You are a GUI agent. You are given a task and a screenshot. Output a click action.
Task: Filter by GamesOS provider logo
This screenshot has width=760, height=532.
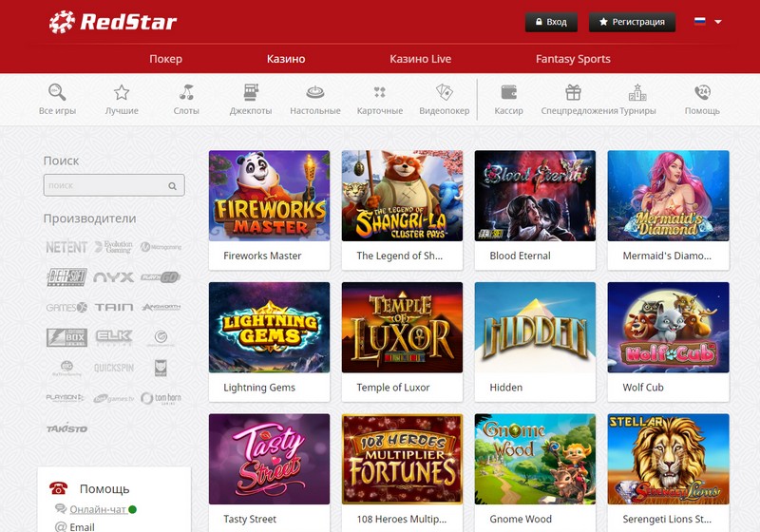(x=66, y=307)
